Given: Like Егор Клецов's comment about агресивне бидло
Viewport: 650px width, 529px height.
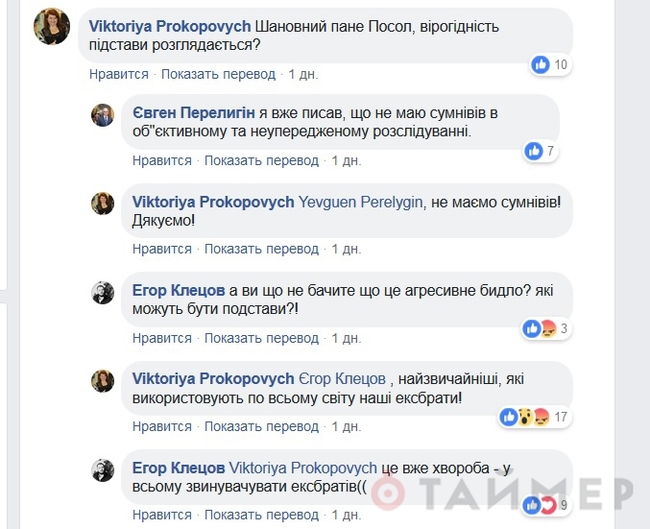Looking at the screenshot, I should pos(162,338).
